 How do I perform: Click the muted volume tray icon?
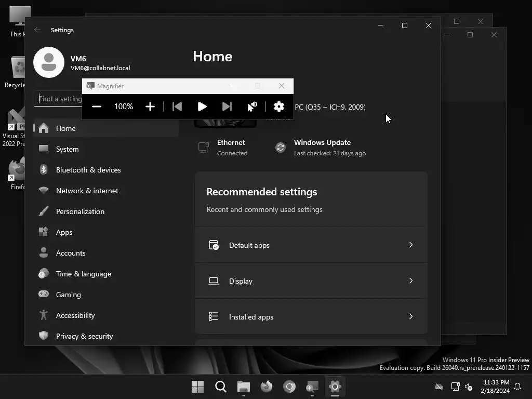(469, 387)
